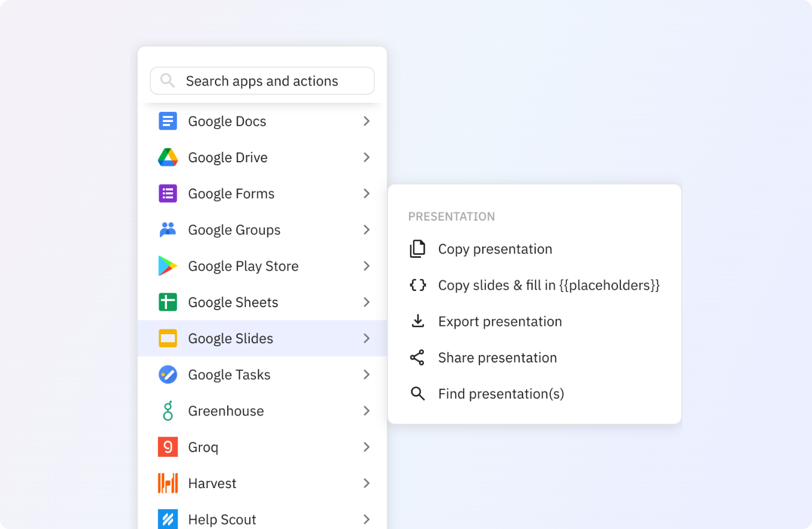Click the red Groq icon
This screenshot has height=529, width=812.
pyautogui.click(x=168, y=447)
